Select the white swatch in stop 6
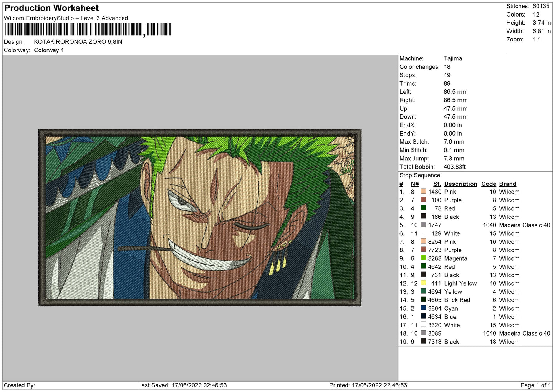Viewport: 555px width, 392px height. 423,233
